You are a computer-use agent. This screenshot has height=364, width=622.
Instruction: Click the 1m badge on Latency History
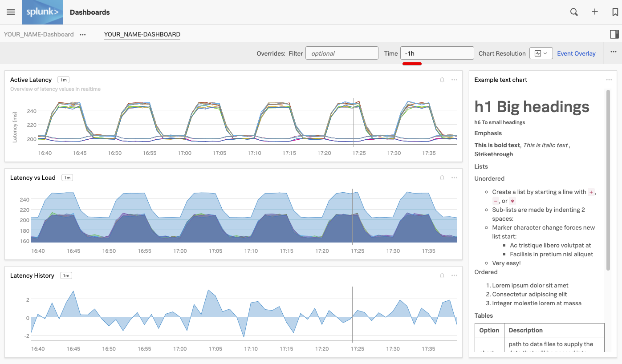(x=66, y=275)
